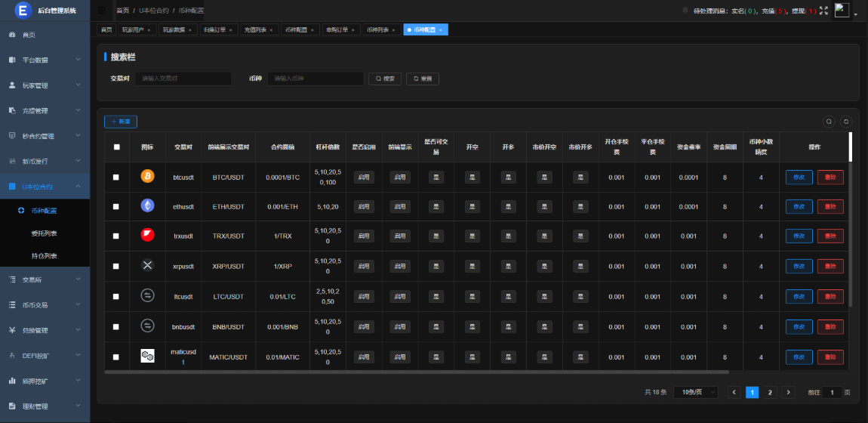Click the notification bell icon
The image size is (868, 423).
[x=685, y=11]
